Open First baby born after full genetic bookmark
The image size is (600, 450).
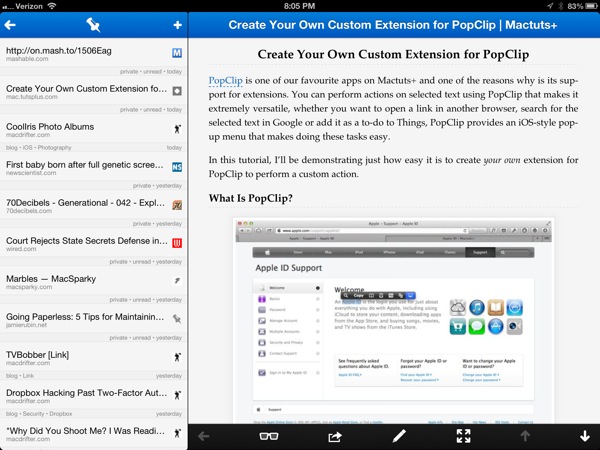pos(94,171)
